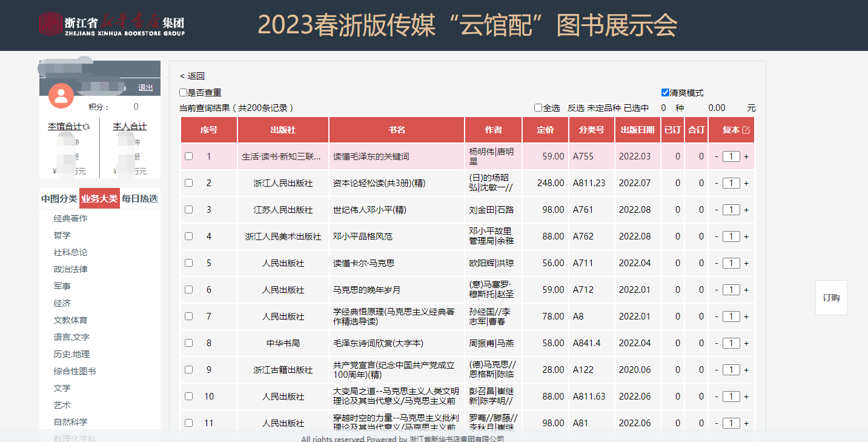Screen dimensions: 868x442
Task: Click the edit icon next to 复本 header
Action: pos(746,130)
